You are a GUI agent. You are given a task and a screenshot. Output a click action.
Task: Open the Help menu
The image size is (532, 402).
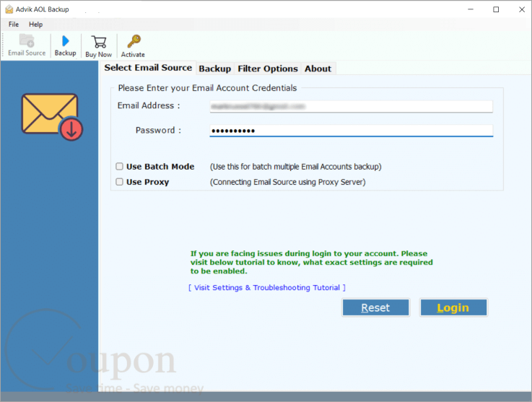click(35, 25)
